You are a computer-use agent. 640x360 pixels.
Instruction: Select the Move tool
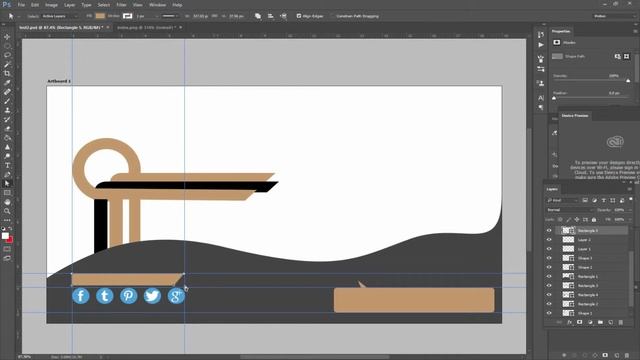[x=7, y=37]
